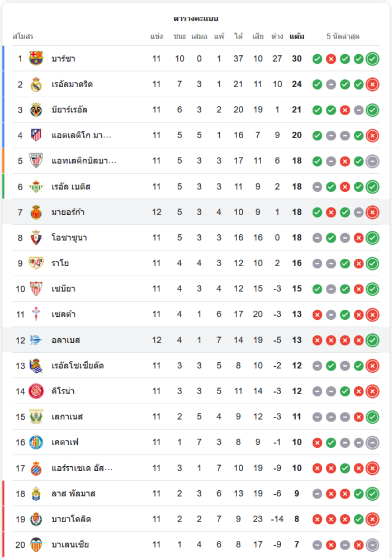Click the Barcelona club crest
Screen dimensions: 392x559
tap(36, 59)
